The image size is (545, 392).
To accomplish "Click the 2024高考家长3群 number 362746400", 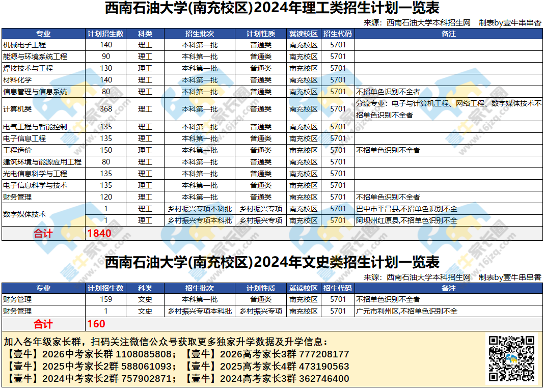I will 320,379.
